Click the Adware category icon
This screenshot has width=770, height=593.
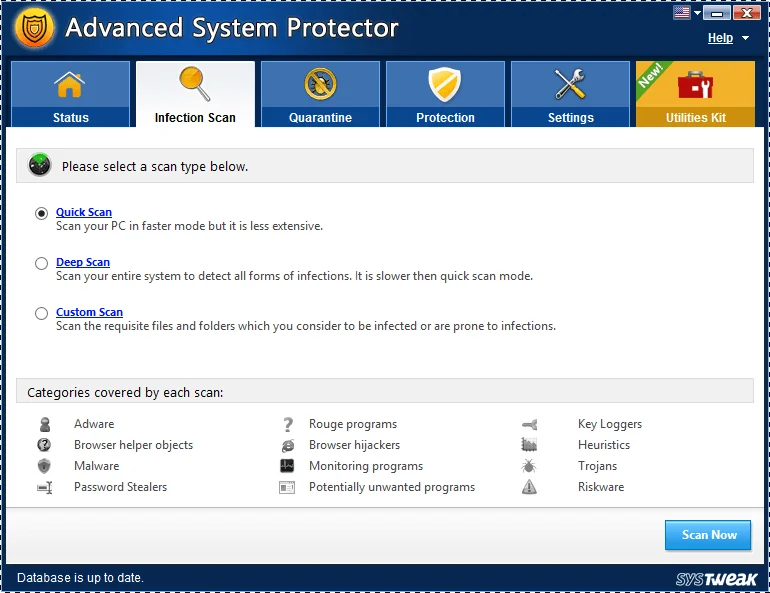click(45, 424)
